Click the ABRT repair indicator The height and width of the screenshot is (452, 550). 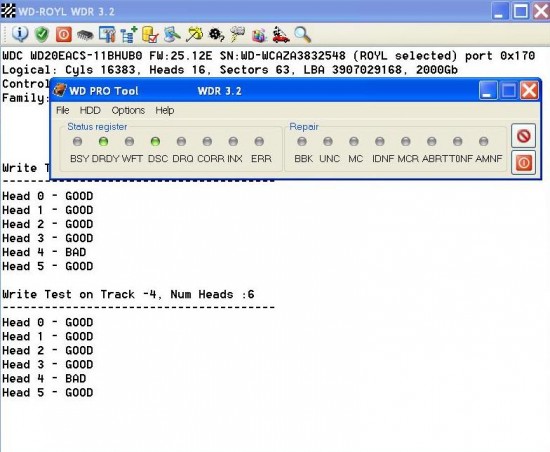pos(432,142)
